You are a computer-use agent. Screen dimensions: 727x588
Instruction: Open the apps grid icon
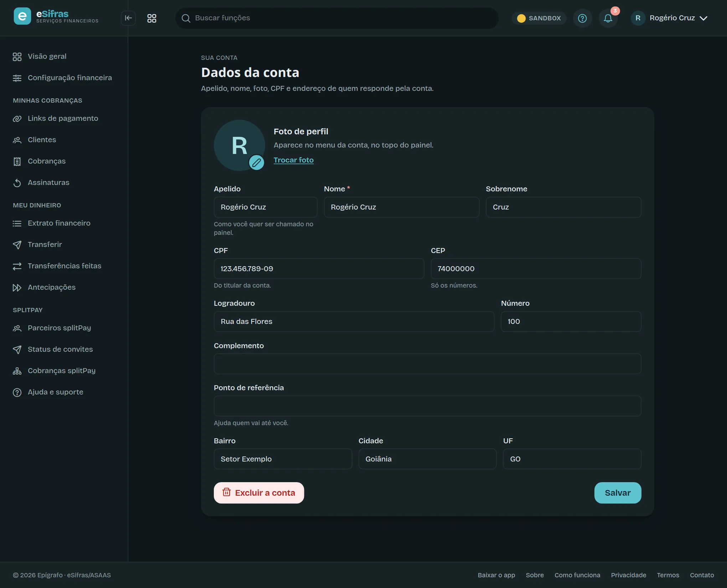pos(152,18)
